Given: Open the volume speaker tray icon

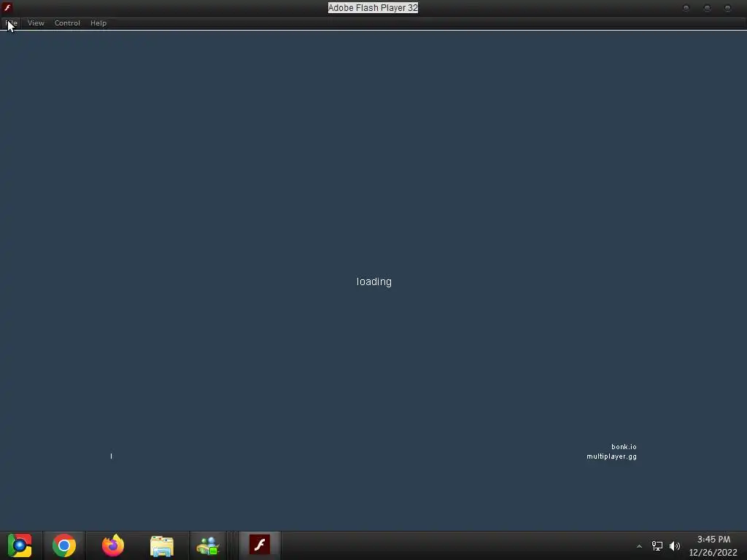Looking at the screenshot, I should click(675, 545).
